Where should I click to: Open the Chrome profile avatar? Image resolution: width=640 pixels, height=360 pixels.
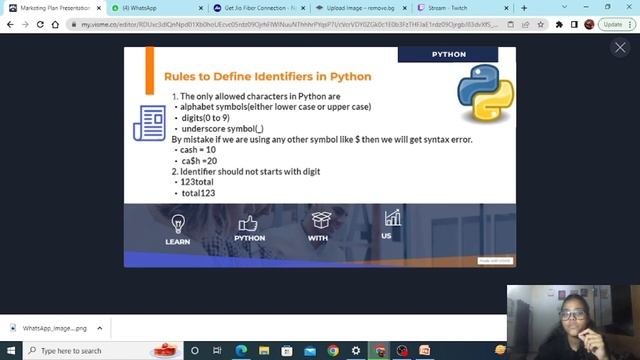589,24
